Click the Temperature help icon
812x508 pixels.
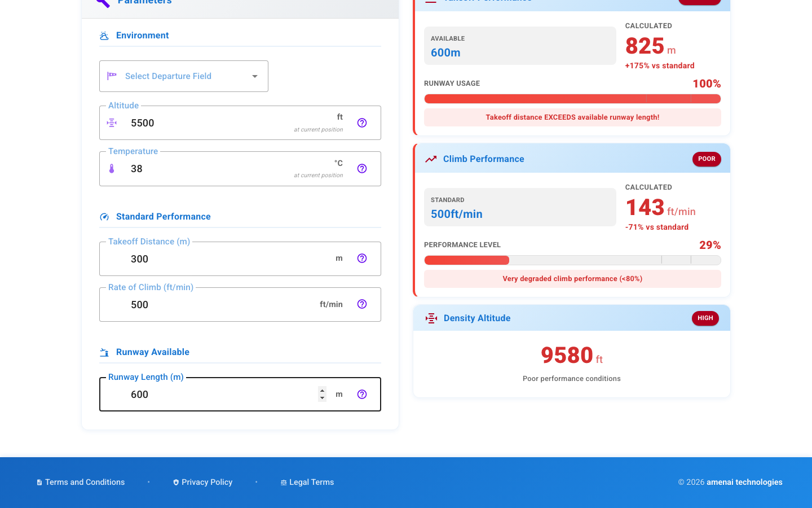click(x=362, y=169)
